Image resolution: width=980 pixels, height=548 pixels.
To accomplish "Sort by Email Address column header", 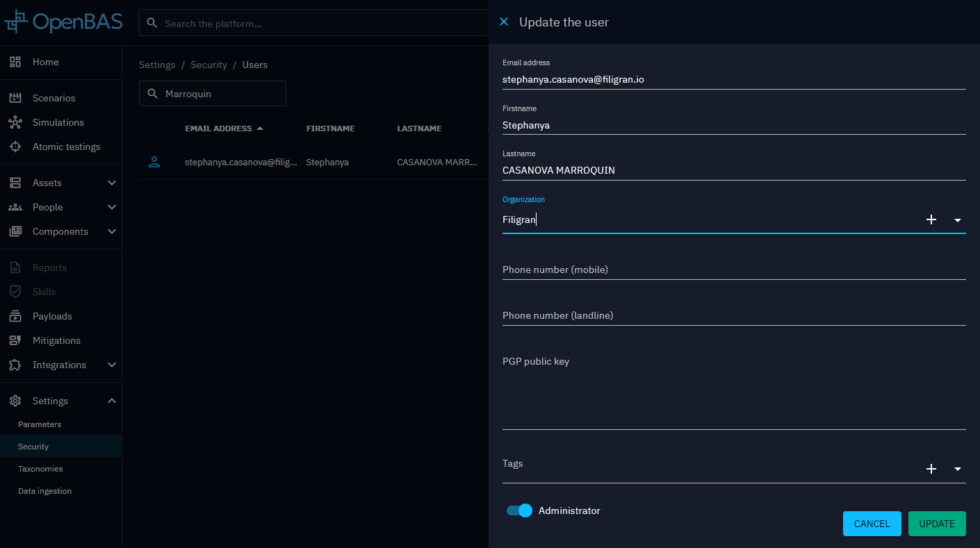I will (x=218, y=128).
